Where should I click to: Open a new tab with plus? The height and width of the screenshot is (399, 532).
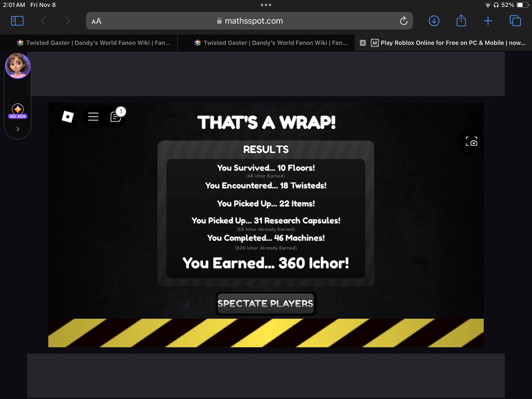click(x=488, y=21)
